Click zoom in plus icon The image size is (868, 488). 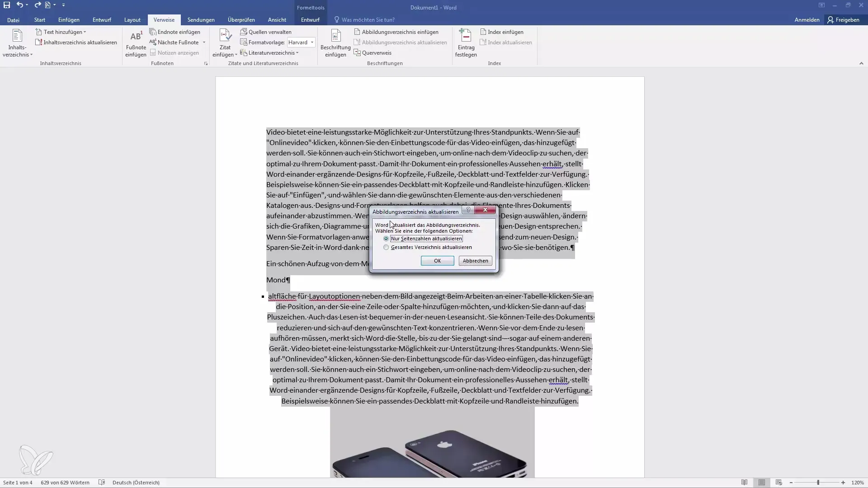click(x=843, y=483)
